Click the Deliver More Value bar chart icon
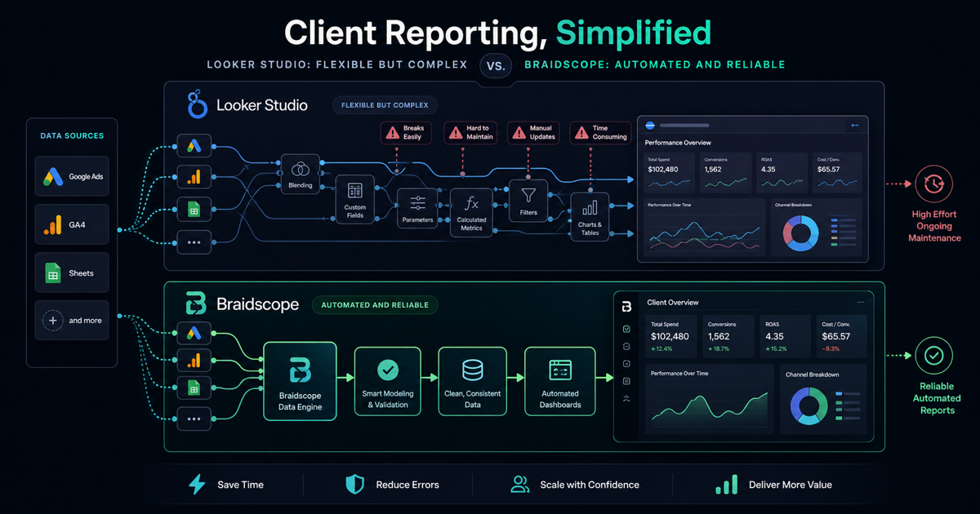This screenshot has width=980, height=514. 726,485
